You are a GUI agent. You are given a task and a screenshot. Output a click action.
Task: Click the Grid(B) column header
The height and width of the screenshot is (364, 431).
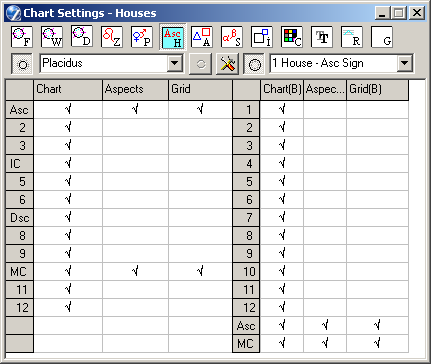pos(377,89)
